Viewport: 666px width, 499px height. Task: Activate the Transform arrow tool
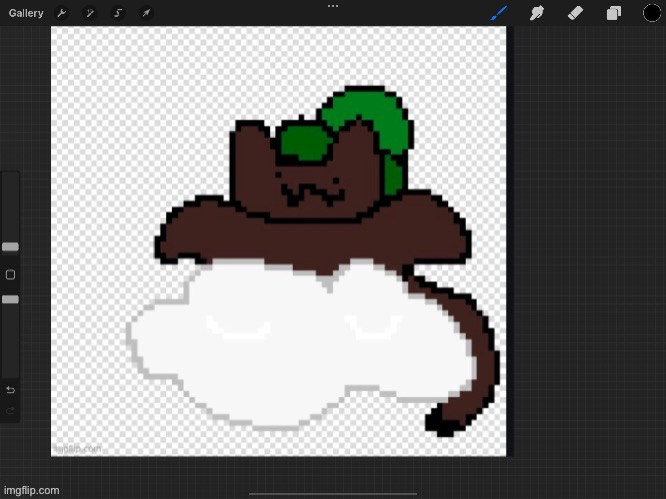(x=146, y=13)
